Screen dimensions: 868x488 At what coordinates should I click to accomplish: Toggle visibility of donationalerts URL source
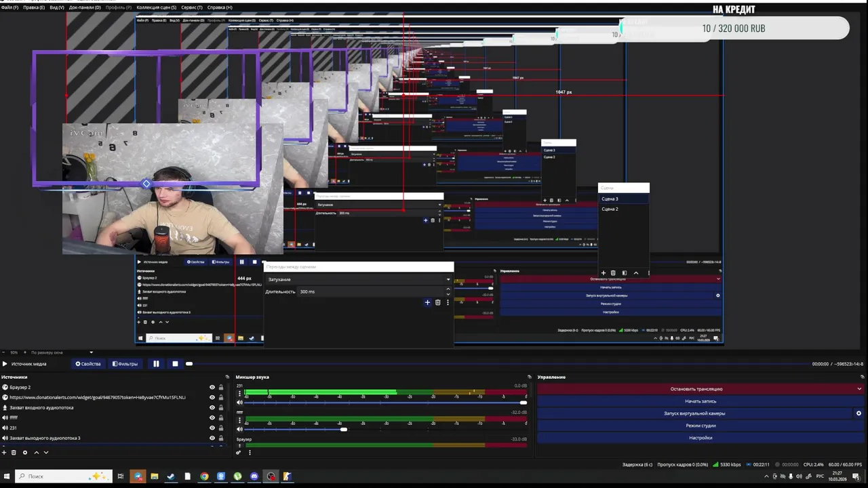click(212, 398)
